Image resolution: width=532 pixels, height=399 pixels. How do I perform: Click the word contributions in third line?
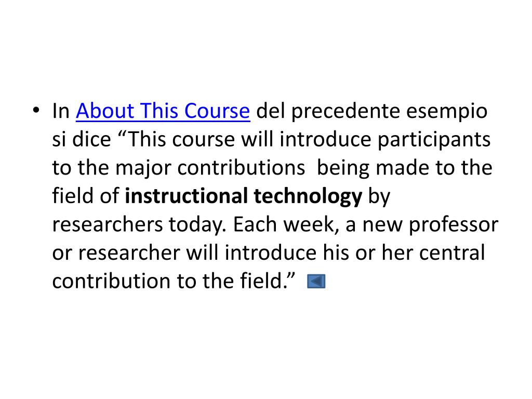pyautogui.click(x=241, y=168)
